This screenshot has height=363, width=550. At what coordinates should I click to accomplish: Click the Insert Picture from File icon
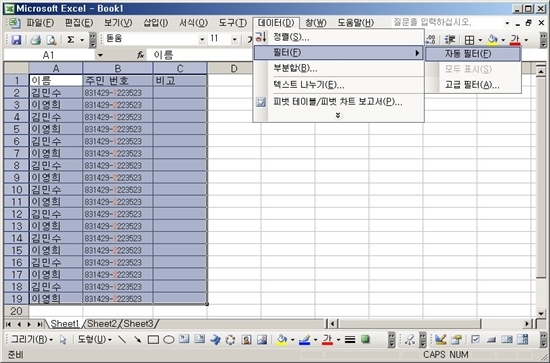tap(262, 339)
